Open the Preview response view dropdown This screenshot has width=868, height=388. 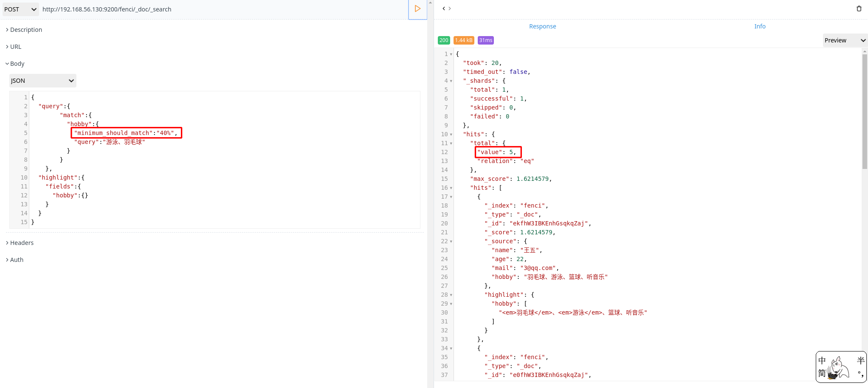[x=844, y=40]
